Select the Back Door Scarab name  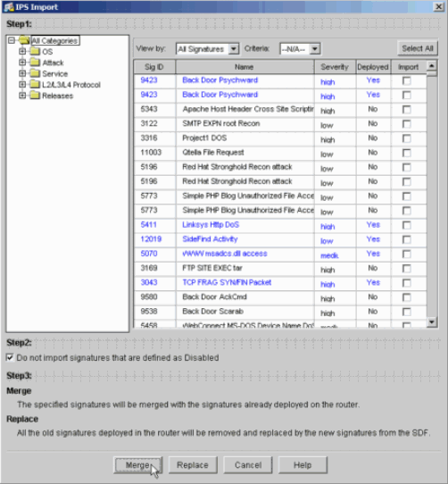(213, 312)
